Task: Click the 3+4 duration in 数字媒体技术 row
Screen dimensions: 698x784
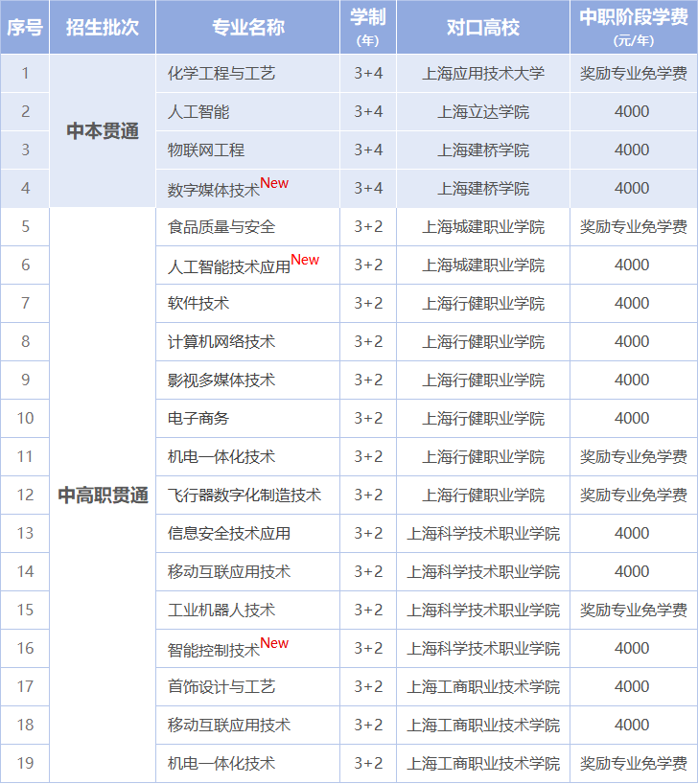Action: 368,189
